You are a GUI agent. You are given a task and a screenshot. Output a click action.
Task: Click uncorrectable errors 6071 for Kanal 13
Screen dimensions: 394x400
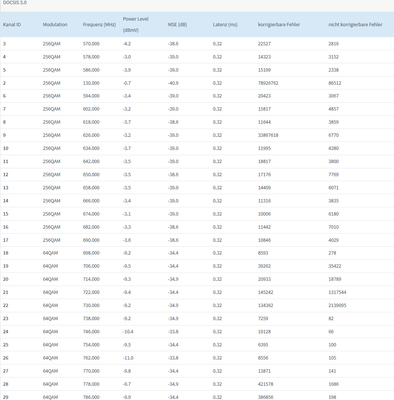tap(334, 188)
